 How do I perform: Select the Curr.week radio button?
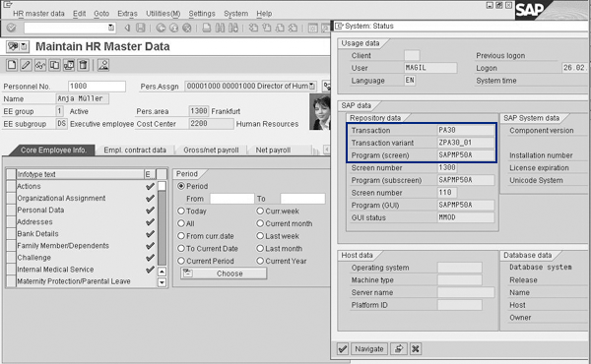260,211
